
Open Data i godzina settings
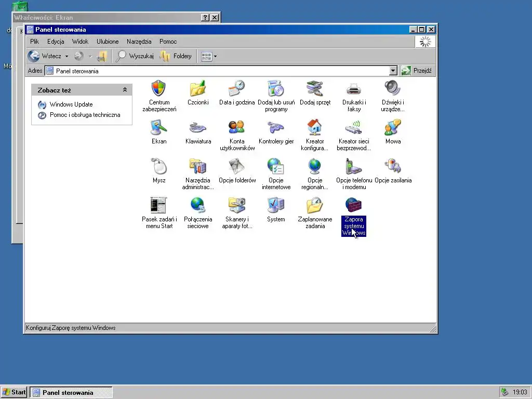point(237,92)
